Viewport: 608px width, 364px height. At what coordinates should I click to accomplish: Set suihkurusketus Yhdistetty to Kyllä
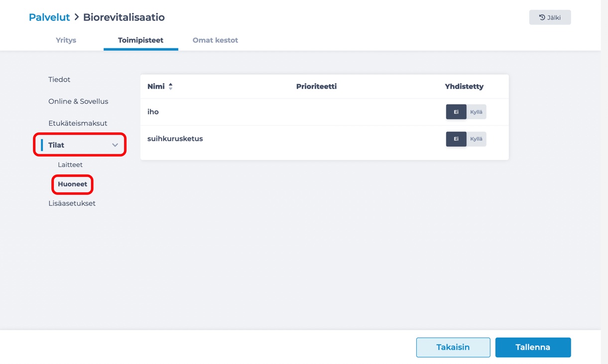point(476,139)
